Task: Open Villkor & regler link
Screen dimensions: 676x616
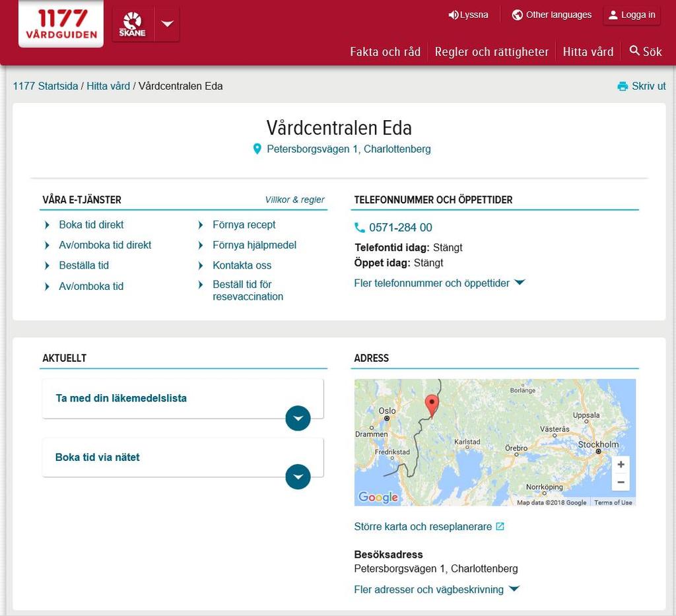Action: pos(295,200)
